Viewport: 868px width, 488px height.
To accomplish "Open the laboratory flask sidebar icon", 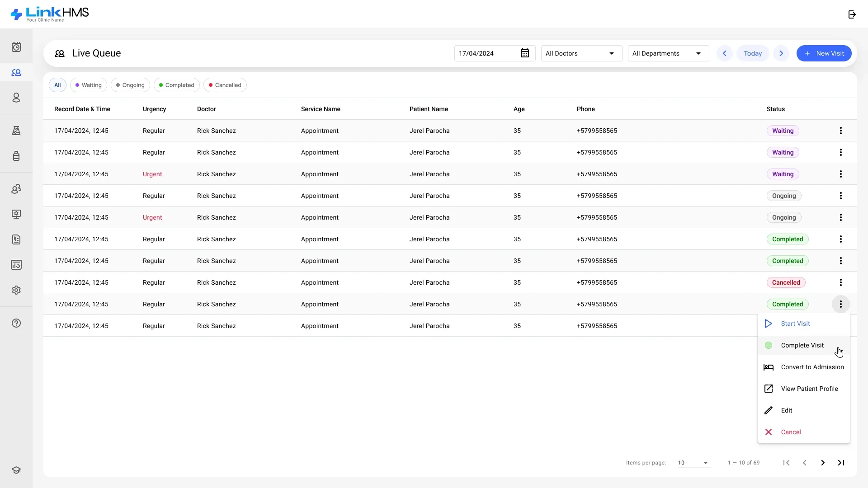I will 16,131.
